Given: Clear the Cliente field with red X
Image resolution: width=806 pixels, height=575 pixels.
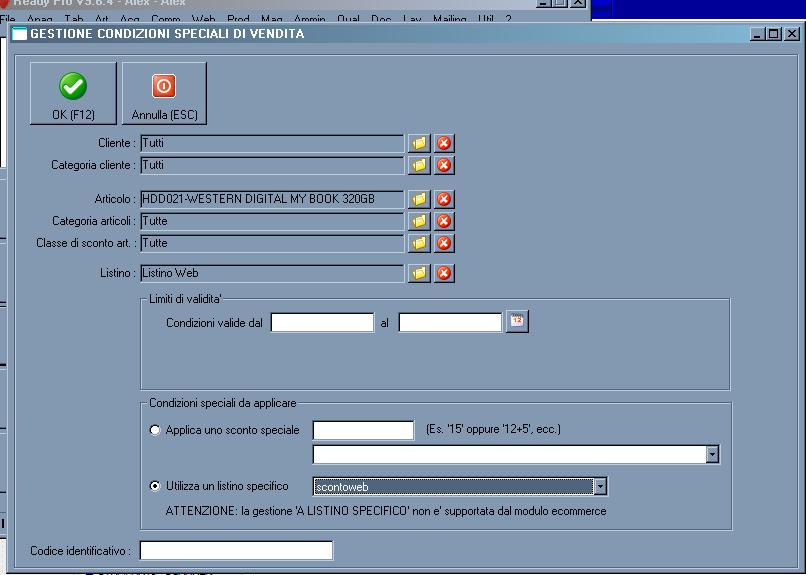Looking at the screenshot, I should coord(444,143).
